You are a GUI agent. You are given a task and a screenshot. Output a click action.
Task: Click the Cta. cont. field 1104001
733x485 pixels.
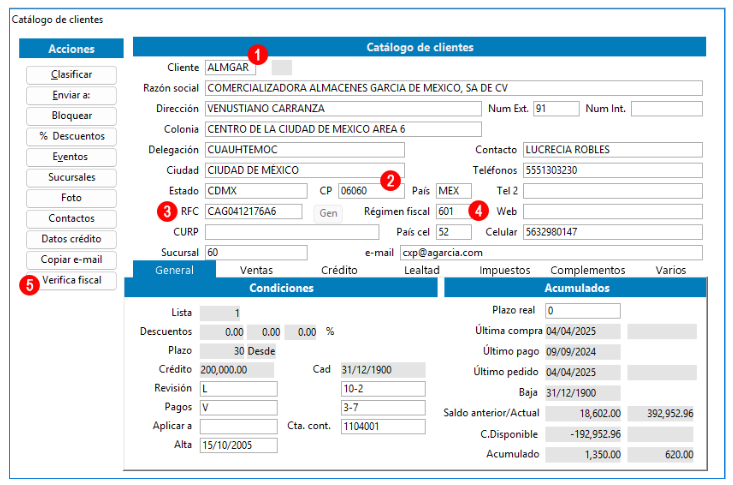(383, 426)
